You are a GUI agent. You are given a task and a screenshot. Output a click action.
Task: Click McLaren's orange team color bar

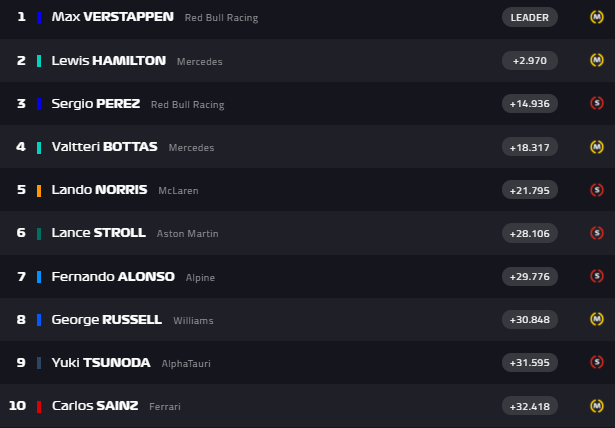(x=39, y=190)
